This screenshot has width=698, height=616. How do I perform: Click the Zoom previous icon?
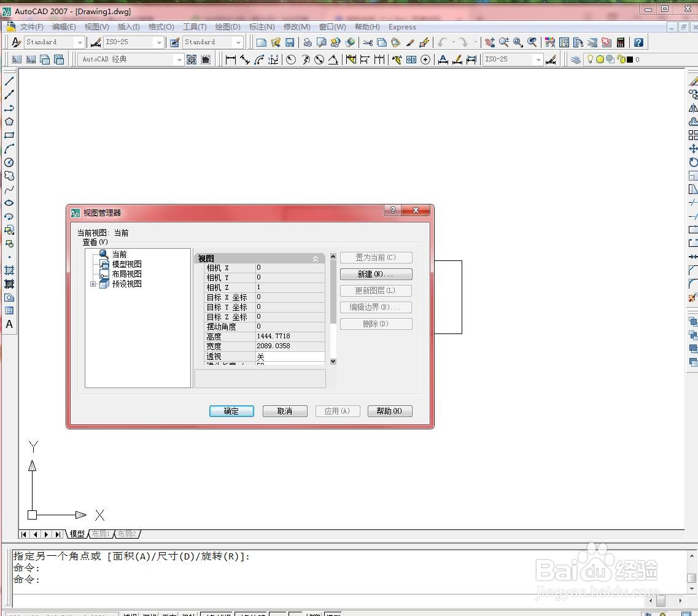532,42
